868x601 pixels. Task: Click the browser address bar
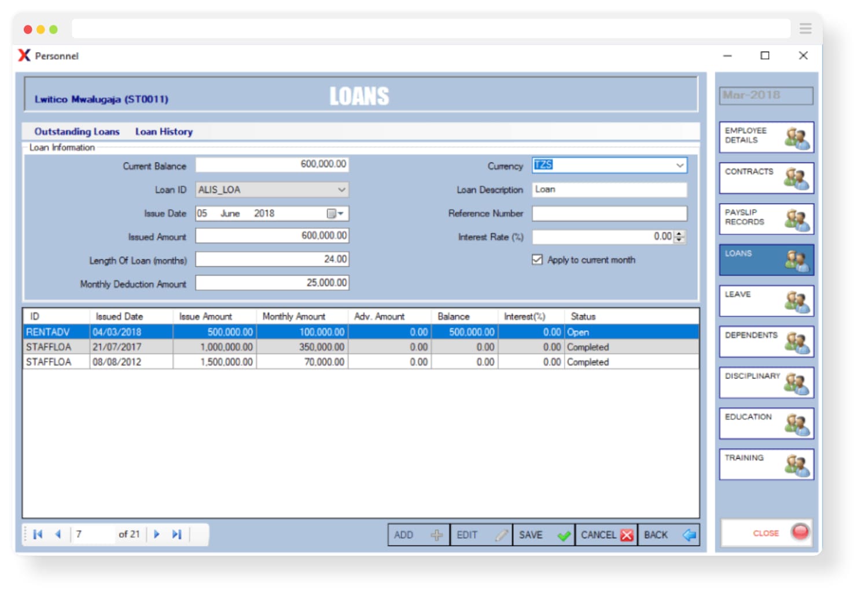click(x=431, y=28)
